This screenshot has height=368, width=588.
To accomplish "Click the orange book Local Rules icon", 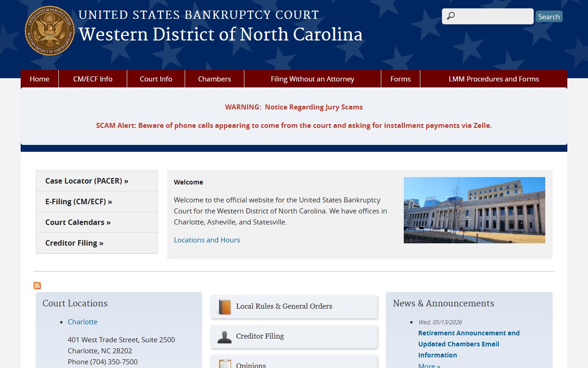I will (x=225, y=307).
